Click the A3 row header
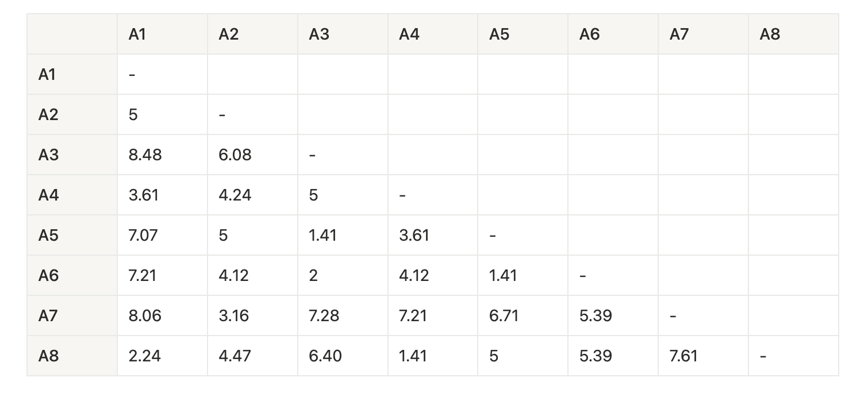The image size is (868, 393). click(49, 155)
